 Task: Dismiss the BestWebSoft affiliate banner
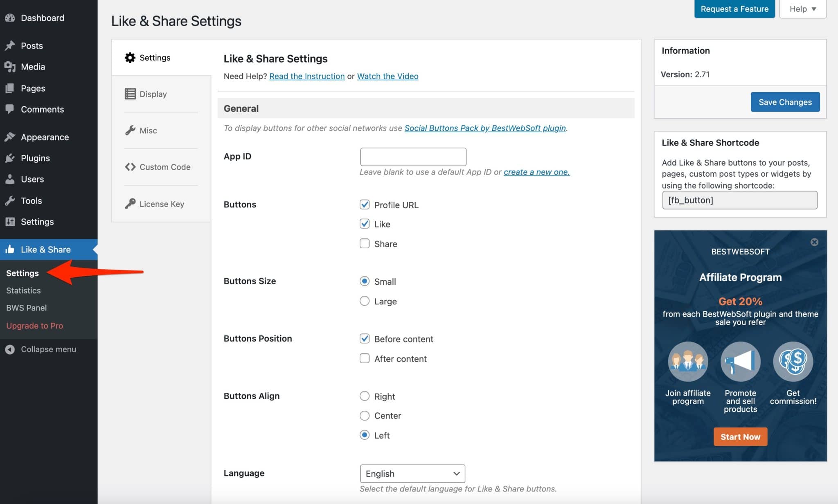point(814,242)
